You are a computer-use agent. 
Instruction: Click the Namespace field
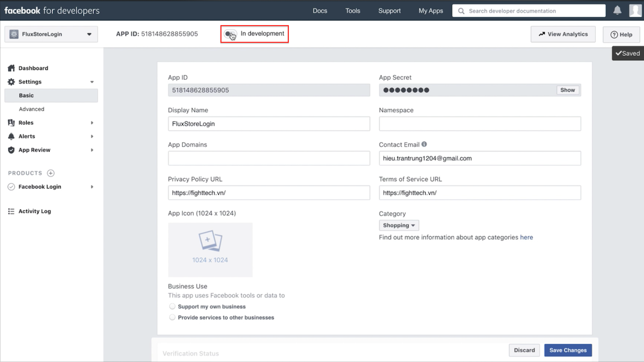click(480, 124)
